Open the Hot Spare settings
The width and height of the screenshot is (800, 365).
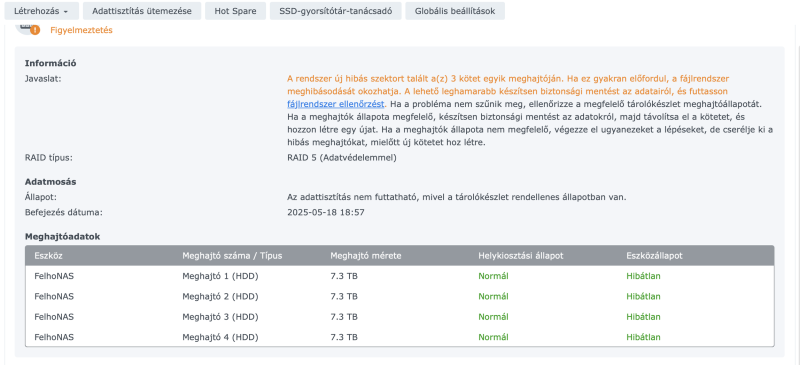[x=235, y=11]
